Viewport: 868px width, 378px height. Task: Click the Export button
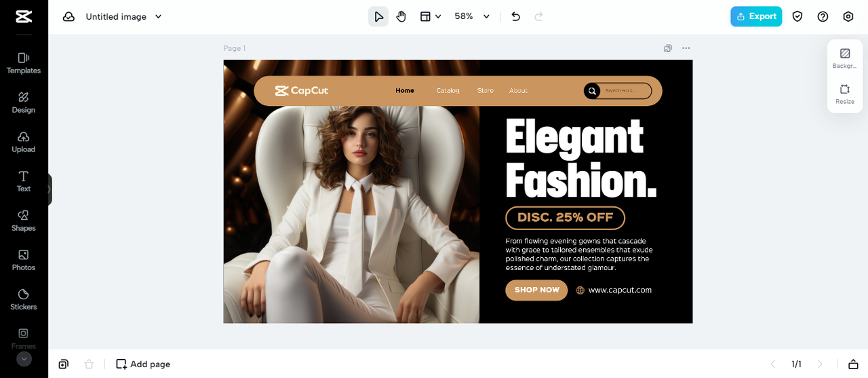click(756, 16)
